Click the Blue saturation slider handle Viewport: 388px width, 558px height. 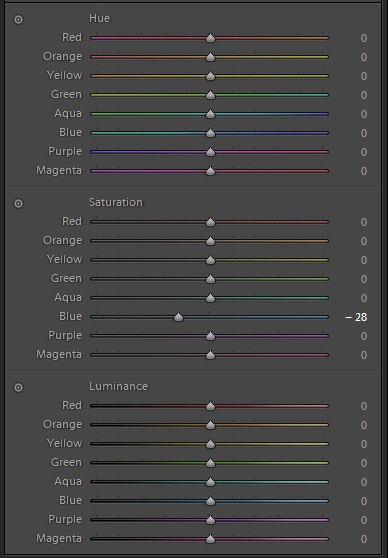click(x=178, y=317)
